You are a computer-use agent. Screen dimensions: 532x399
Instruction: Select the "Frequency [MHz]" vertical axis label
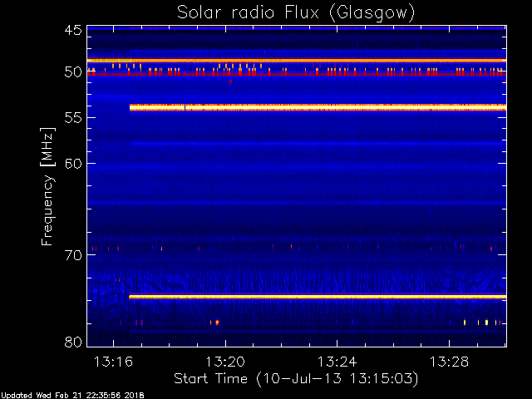click(49, 185)
